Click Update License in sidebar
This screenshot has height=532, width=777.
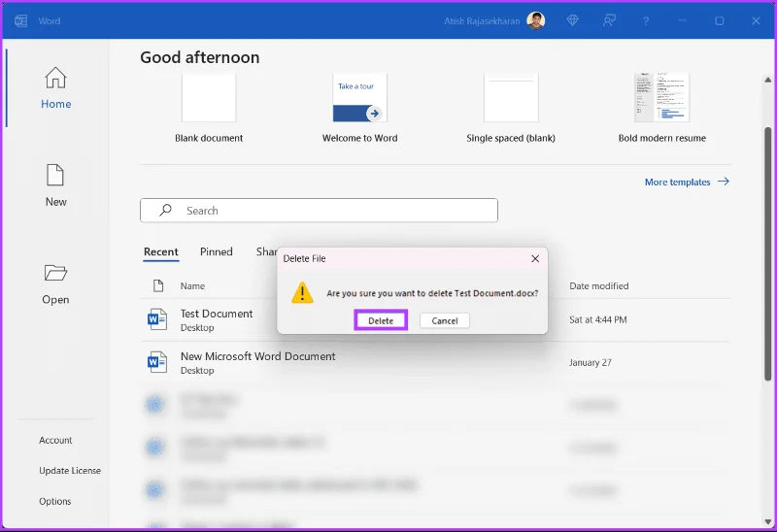pos(70,471)
